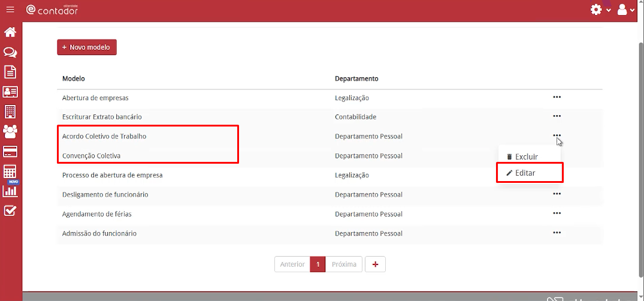Click the Contabilidade department cell
644x301 pixels.
[356, 117]
